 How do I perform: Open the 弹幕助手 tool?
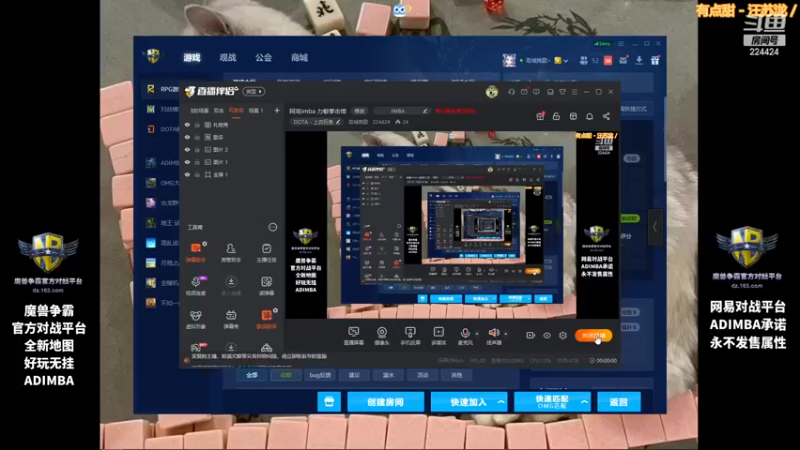click(x=196, y=252)
